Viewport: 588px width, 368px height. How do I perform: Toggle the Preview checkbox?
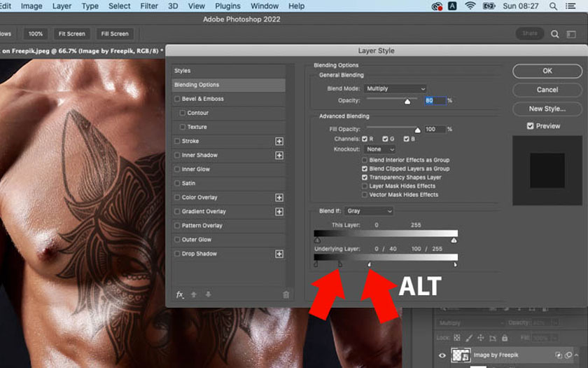530,126
